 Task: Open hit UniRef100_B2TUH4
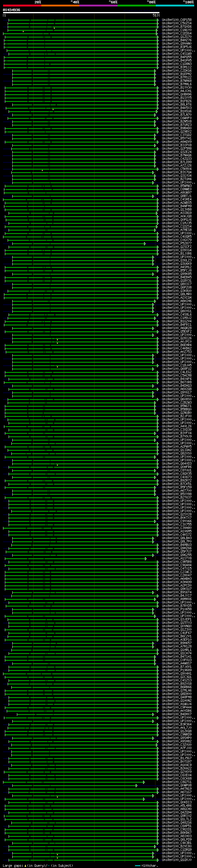pyautogui.click(x=177, y=179)
